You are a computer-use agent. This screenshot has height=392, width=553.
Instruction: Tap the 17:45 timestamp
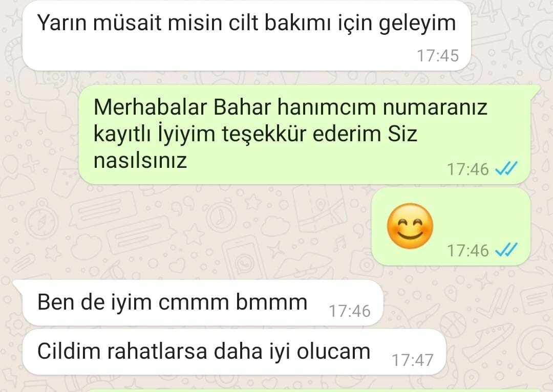pos(438,56)
